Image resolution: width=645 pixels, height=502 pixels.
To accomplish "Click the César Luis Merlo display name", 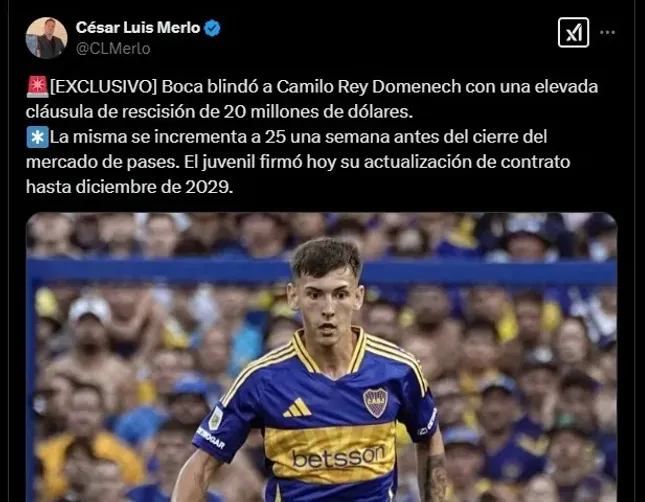I will click(x=138, y=28).
